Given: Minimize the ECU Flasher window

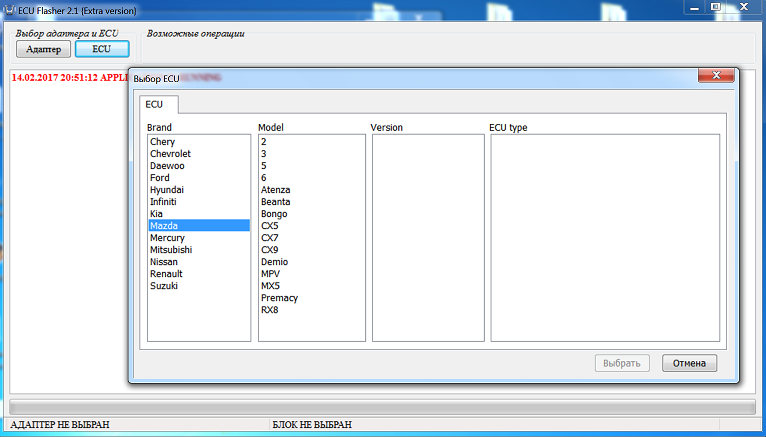Looking at the screenshot, I should click(694, 7).
